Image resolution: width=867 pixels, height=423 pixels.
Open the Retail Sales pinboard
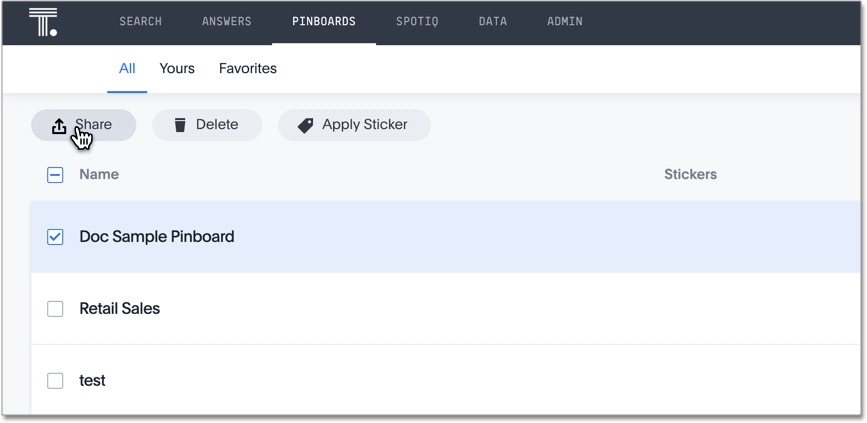(120, 309)
